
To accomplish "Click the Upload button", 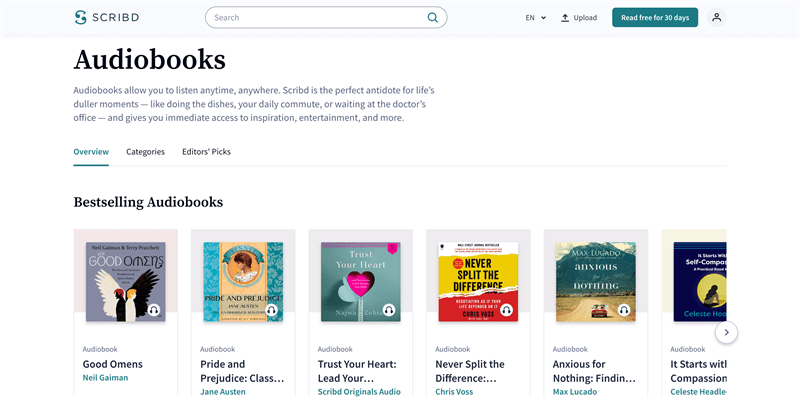I will [579, 17].
